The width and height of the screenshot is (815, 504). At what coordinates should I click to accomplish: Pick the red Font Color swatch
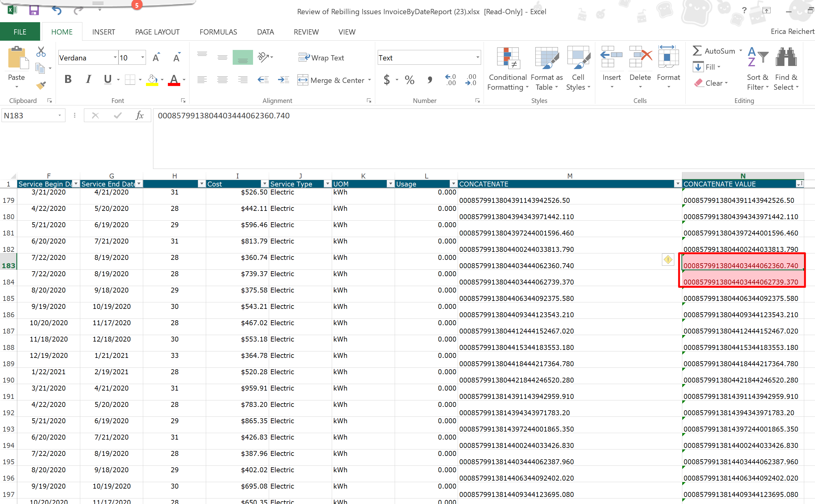point(173,79)
